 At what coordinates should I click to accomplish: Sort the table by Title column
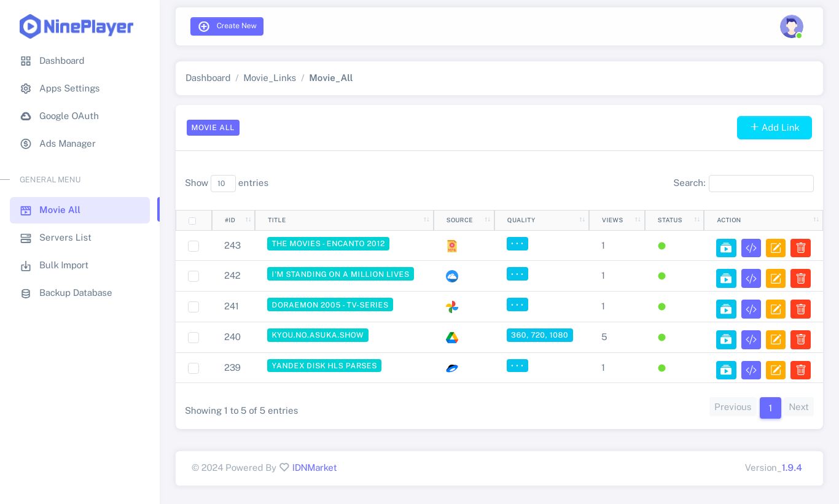click(344, 220)
